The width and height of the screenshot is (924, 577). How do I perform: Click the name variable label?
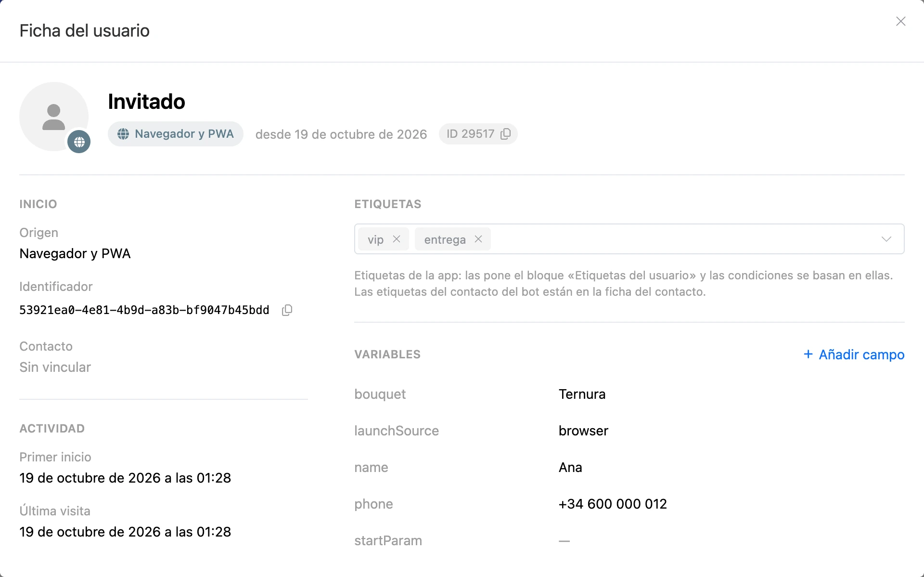point(371,467)
